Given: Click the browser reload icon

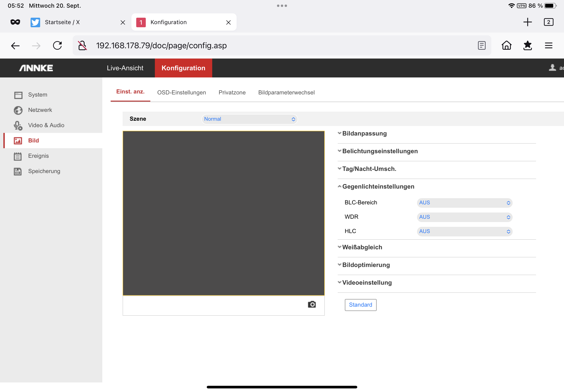Looking at the screenshot, I should (57, 46).
